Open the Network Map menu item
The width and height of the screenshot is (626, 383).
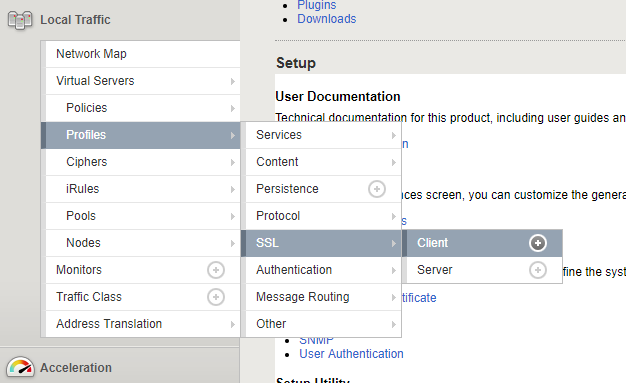click(143, 54)
